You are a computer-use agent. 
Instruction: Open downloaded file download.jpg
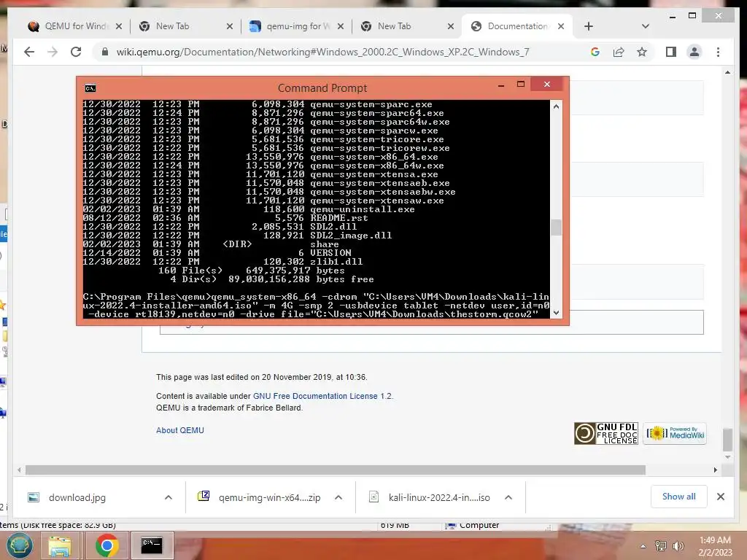point(77,497)
